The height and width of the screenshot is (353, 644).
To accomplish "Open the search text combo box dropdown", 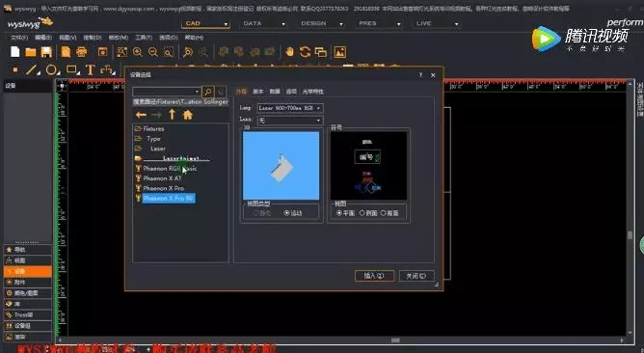I will point(197,92).
